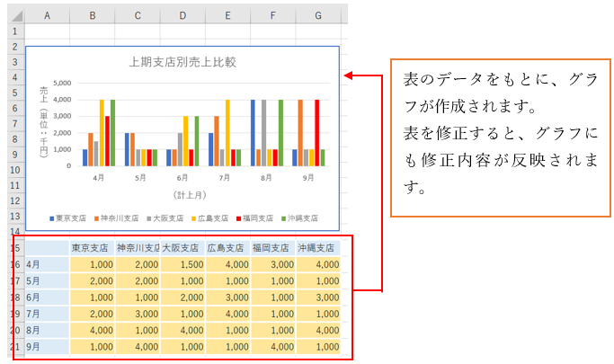Click the orange-bordered explanation text box
Image resolution: width=614 pixels, height=364 pixels.
498,138
